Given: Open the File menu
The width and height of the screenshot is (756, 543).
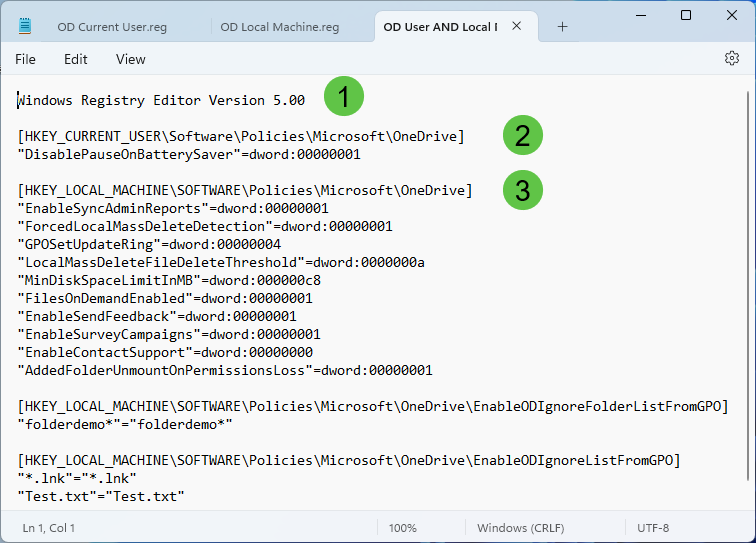Looking at the screenshot, I should (x=25, y=59).
